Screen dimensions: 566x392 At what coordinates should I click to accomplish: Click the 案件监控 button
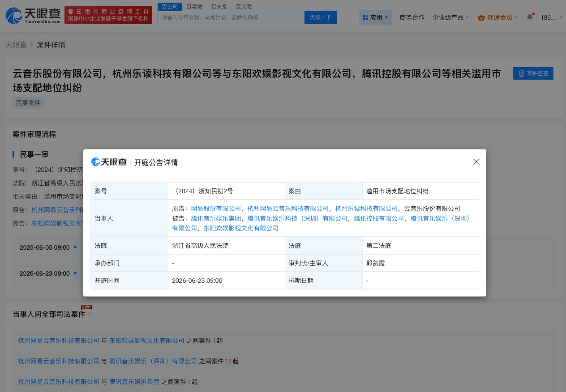[533, 73]
